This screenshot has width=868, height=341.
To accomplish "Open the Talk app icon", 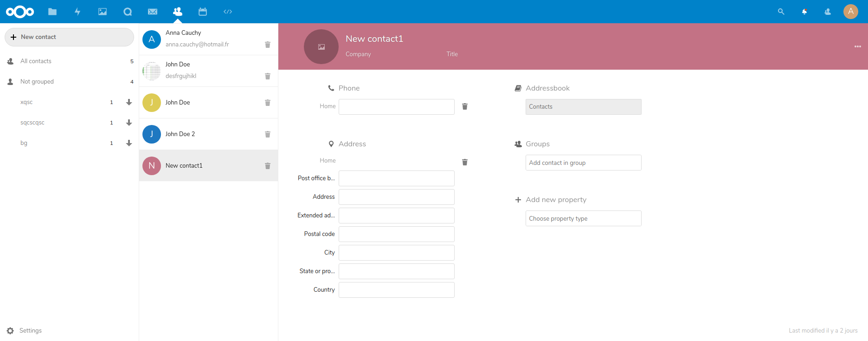I will 128,12.
